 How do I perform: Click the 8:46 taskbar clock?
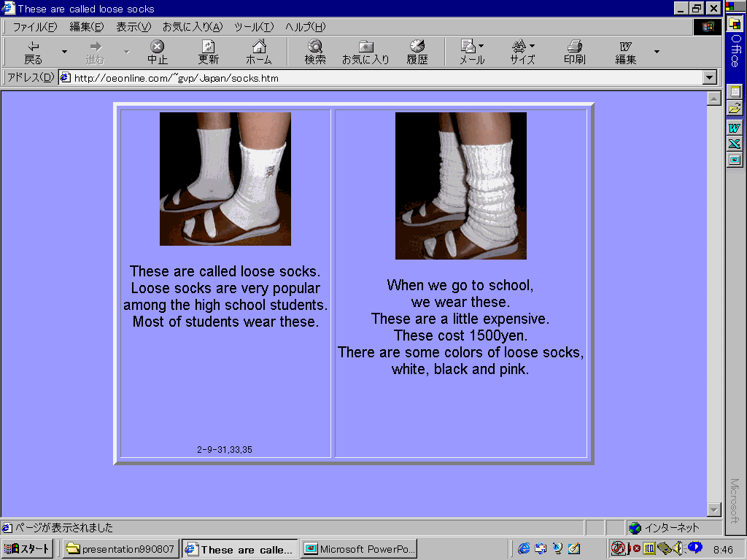723,550
